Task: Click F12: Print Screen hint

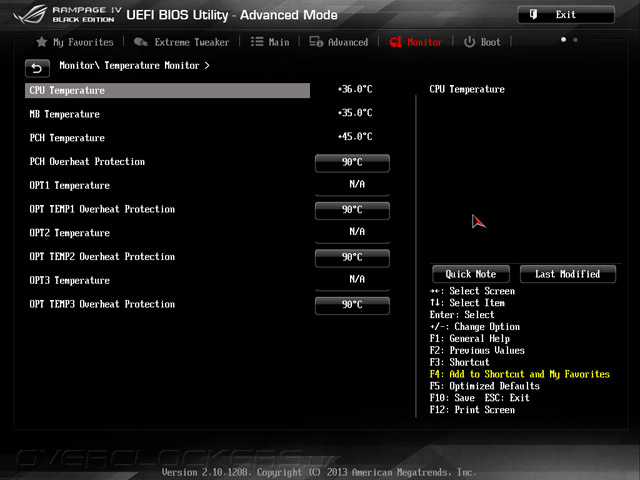Action: point(472,409)
